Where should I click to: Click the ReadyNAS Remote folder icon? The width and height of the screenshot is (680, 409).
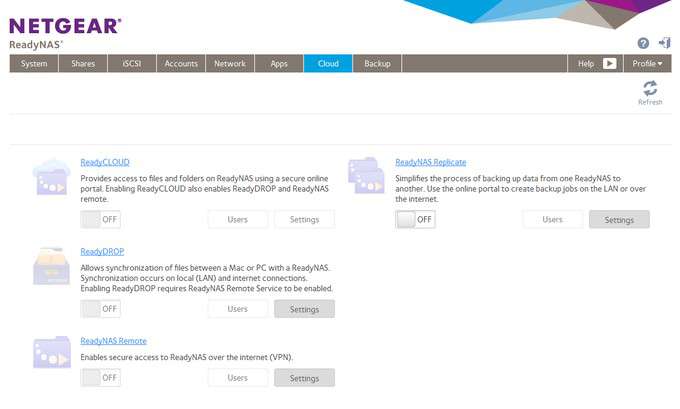(x=52, y=352)
